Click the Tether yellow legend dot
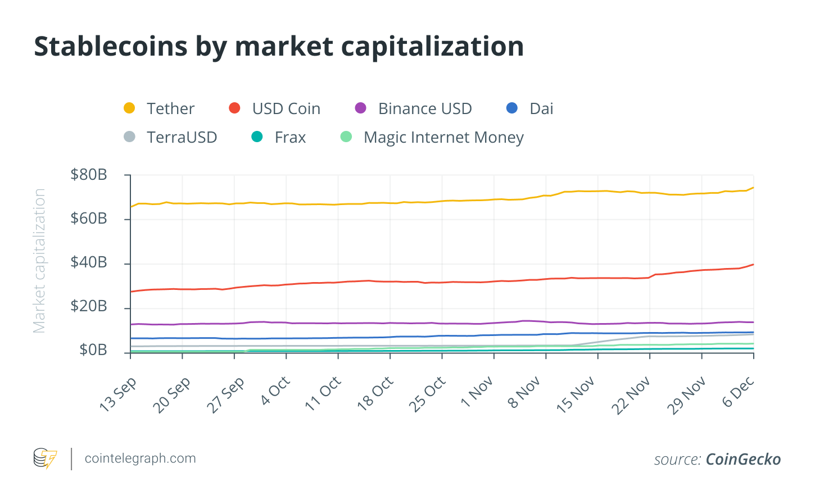The width and height of the screenshot is (815, 504). [129, 108]
